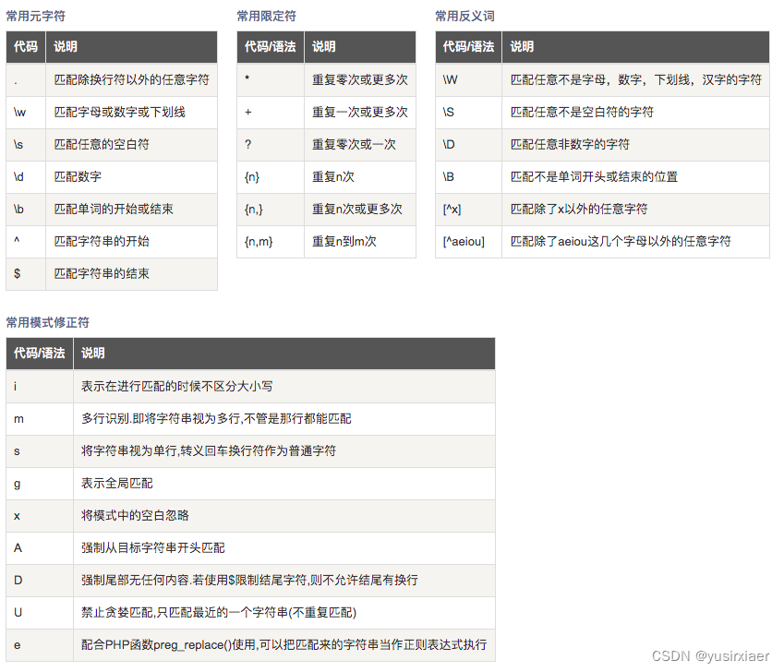The image size is (784, 672).
Task: Click the 'U' modifier code cell
Action: pos(40,613)
